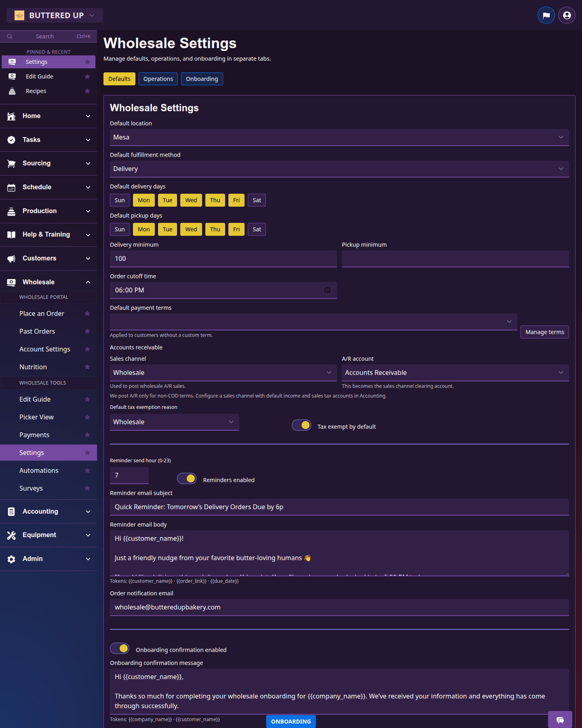582x728 pixels.
Task: Toggle Fri in Default pickup days
Action: pos(236,229)
